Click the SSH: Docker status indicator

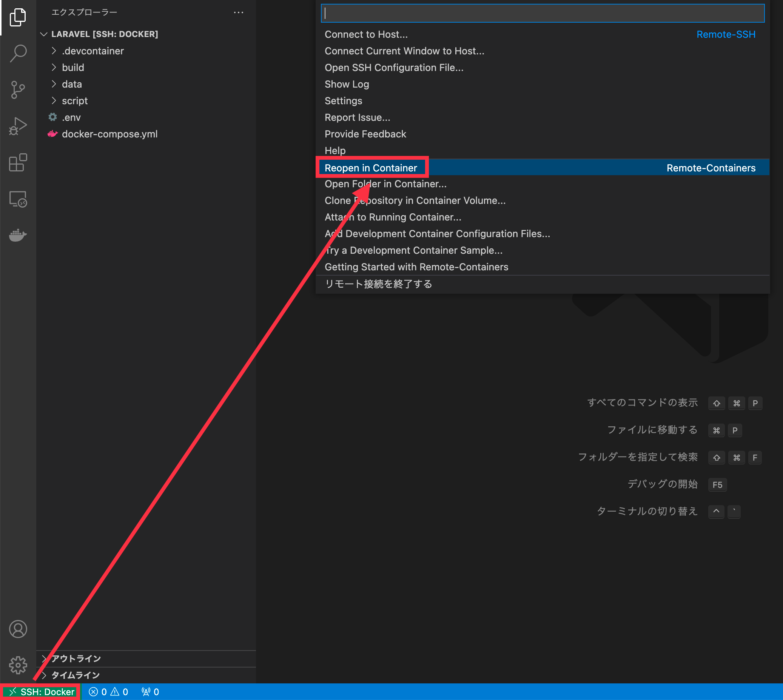pos(41,692)
